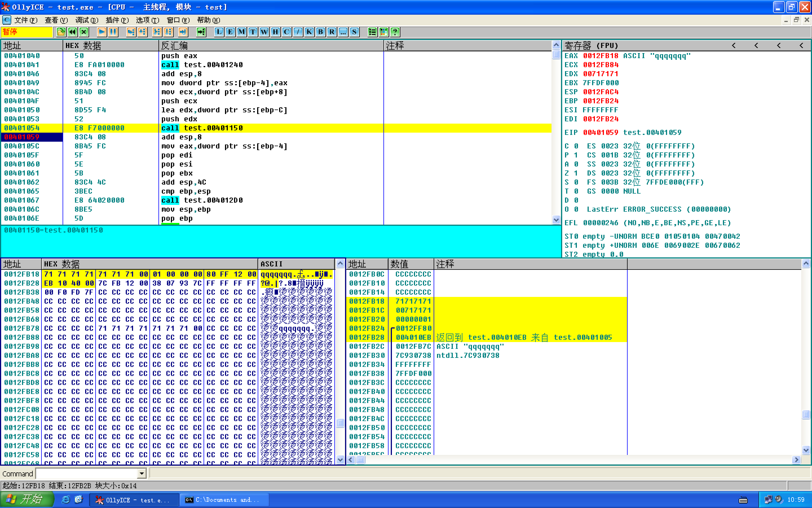Viewport: 812px width, 508px height.
Task: Click the Restart program rewind icon
Action: click(x=72, y=32)
